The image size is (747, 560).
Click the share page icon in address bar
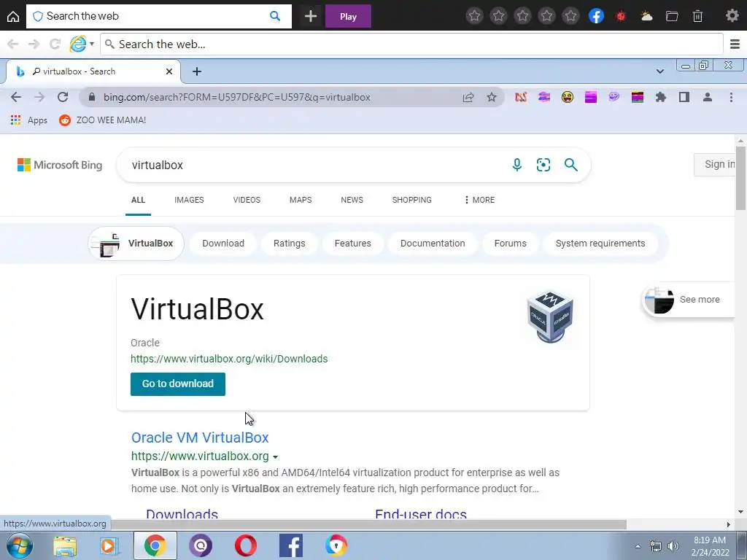[x=468, y=97]
